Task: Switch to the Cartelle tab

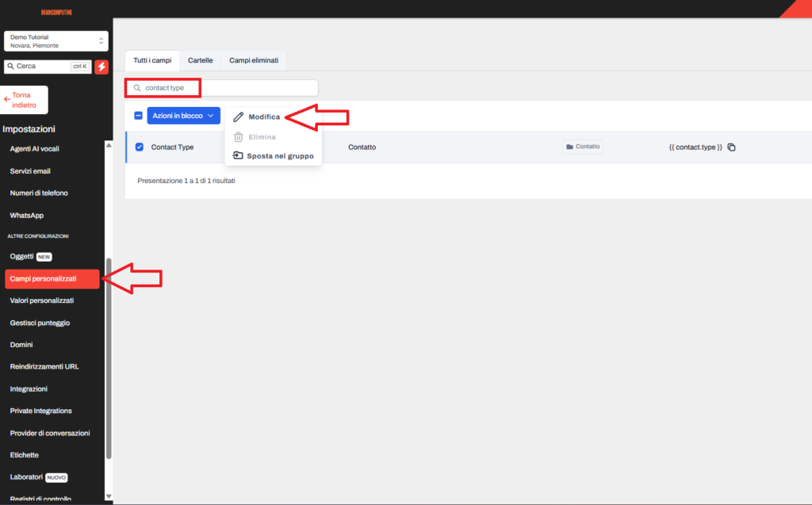Action: [x=200, y=60]
